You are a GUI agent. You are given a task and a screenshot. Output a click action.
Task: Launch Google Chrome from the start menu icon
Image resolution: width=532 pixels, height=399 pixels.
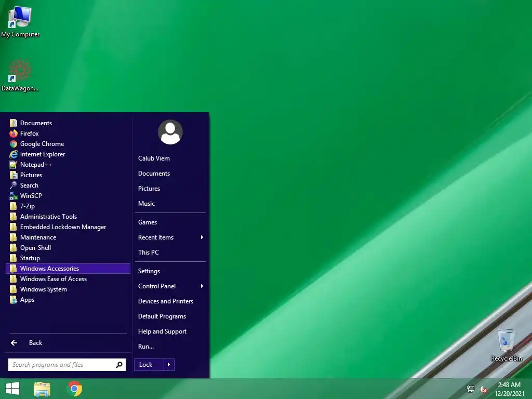coord(13,144)
